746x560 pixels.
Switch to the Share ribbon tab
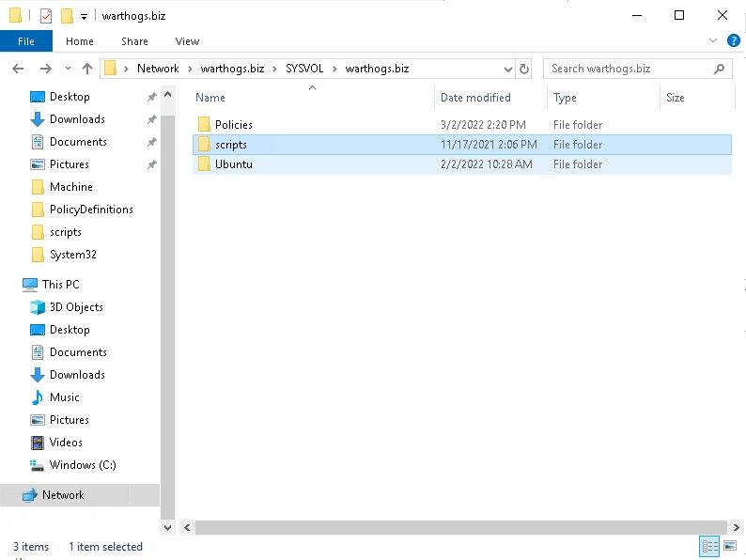(x=134, y=41)
